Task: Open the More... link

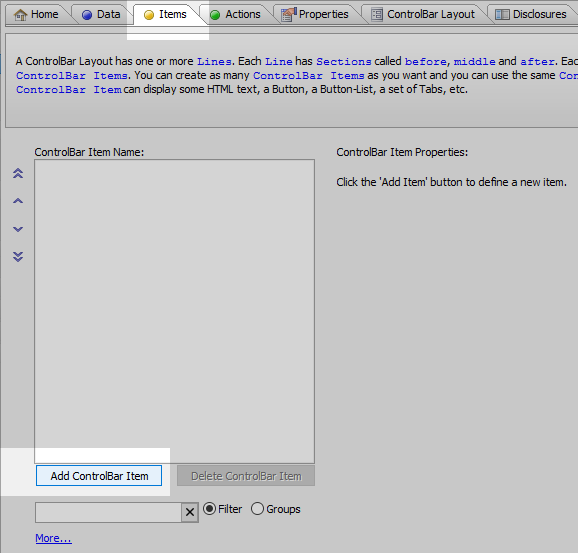Action: click(x=53, y=538)
